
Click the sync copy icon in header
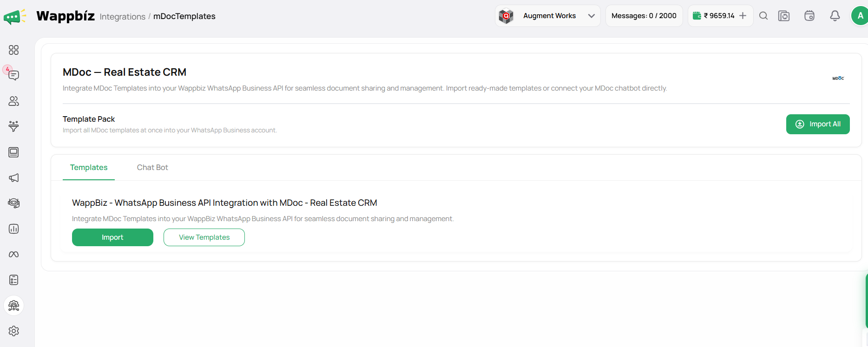784,16
